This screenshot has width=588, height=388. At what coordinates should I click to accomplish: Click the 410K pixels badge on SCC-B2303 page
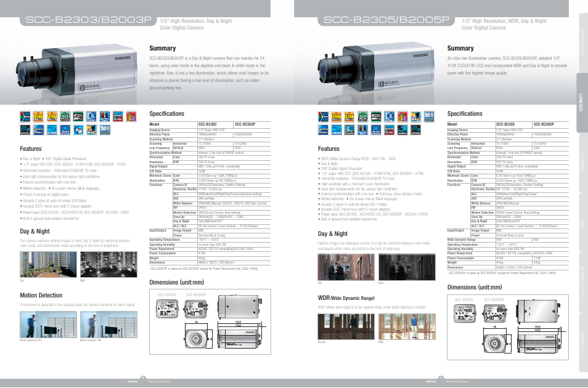point(38,116)
